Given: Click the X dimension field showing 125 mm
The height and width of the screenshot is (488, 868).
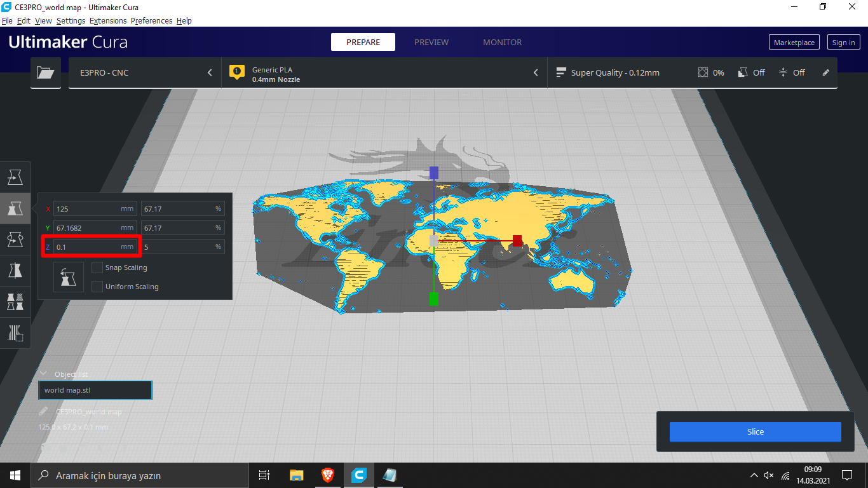Looking at the screenshot, I should point(95,208).
